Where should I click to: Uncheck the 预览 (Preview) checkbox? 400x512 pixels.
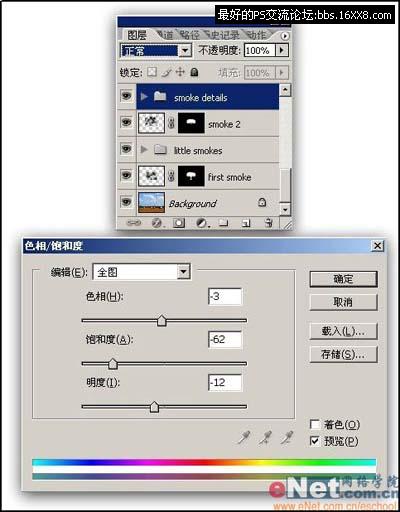314,441
